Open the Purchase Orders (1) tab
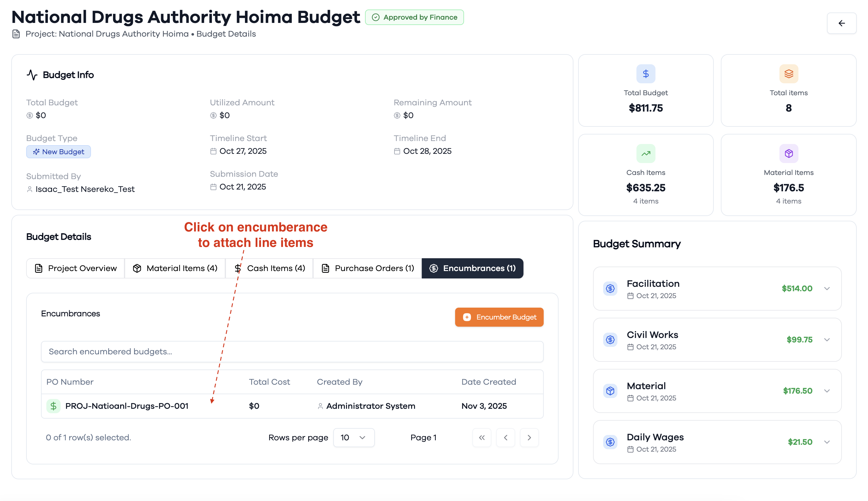The width and height of the screenshot is (868, 501). point(367,268)
